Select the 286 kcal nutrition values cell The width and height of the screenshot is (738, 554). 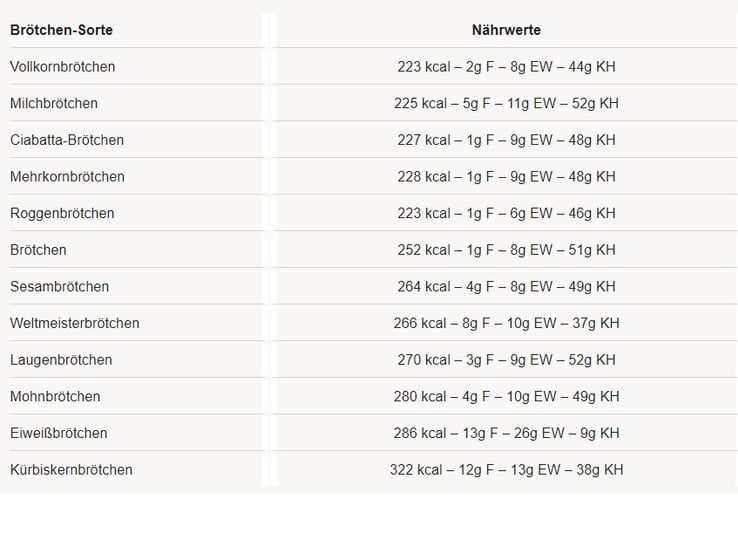click(x=506, y=433)
